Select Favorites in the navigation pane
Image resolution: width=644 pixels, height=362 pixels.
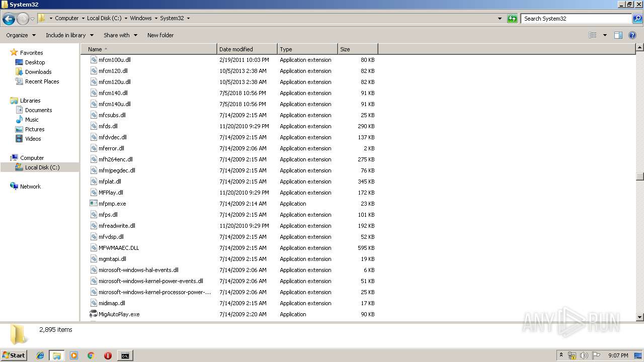(31, 53)
